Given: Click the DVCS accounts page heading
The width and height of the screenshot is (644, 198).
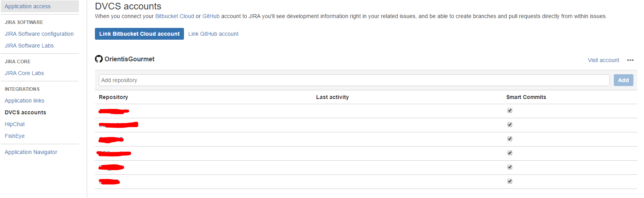Looking at the screenshot, I should (128, 6).
